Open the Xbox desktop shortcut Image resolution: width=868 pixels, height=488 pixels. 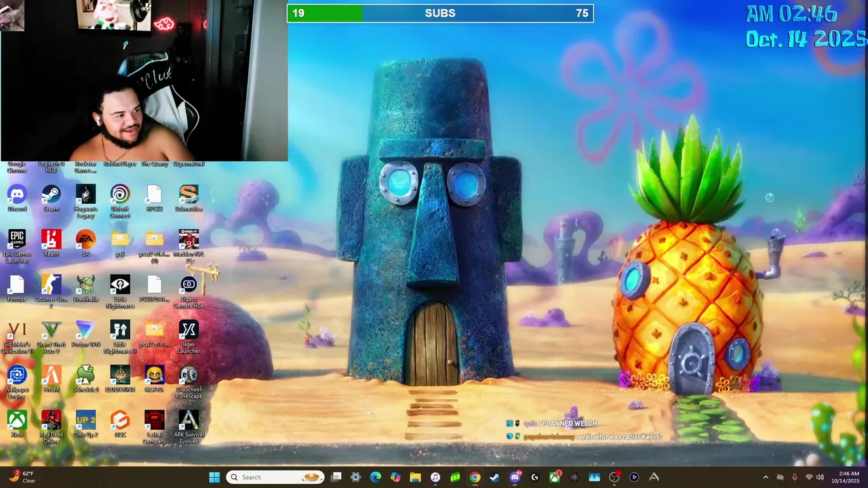pos(17,424)
